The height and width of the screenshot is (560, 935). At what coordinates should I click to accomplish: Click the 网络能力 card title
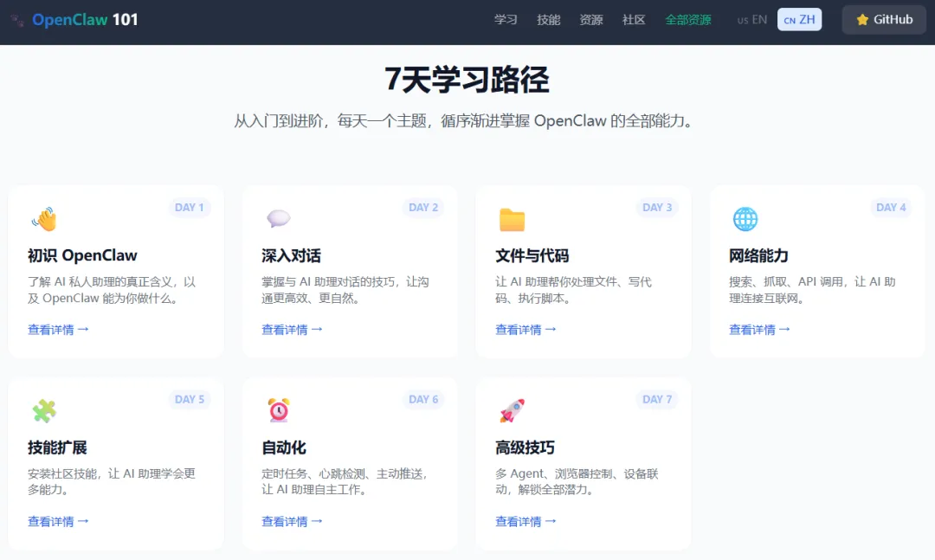pos(758,256)
